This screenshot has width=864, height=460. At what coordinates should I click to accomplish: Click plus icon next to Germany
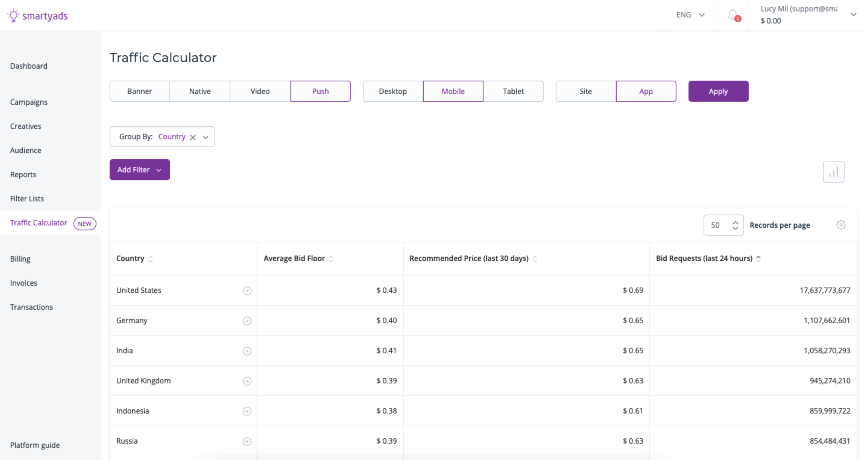247,321
